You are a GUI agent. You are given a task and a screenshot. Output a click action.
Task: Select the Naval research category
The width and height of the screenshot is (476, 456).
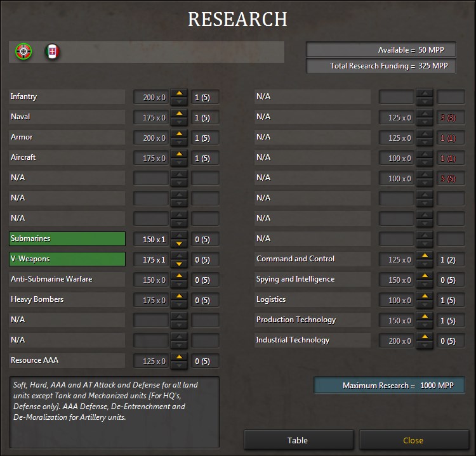coord(67,117)
